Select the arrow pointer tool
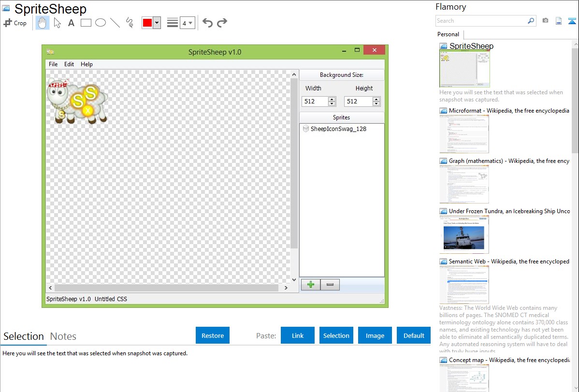The image size is (579, 392). pyautogui.click(x=57, y=23)
